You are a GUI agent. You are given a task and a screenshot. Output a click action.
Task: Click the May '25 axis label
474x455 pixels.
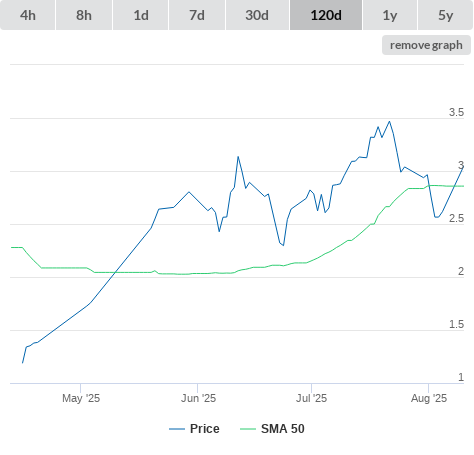point(81,398)
